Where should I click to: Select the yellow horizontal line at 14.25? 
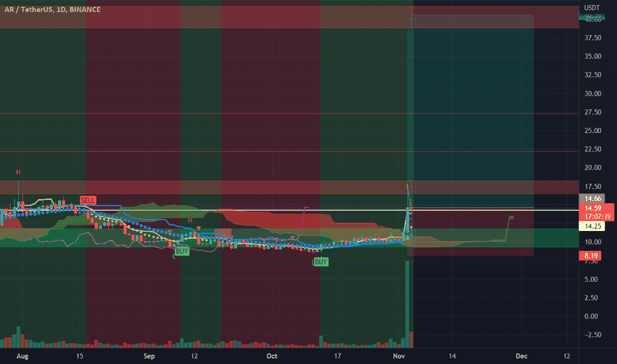289,210
